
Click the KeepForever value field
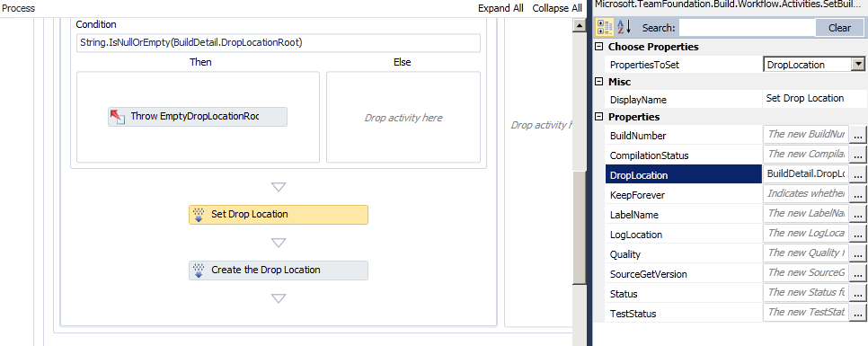coord(806,194)
